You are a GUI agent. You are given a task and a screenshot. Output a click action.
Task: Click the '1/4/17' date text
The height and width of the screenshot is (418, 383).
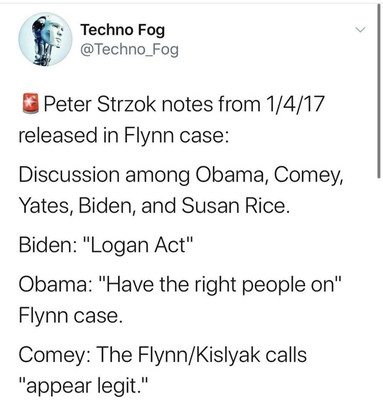pos(295,104)
